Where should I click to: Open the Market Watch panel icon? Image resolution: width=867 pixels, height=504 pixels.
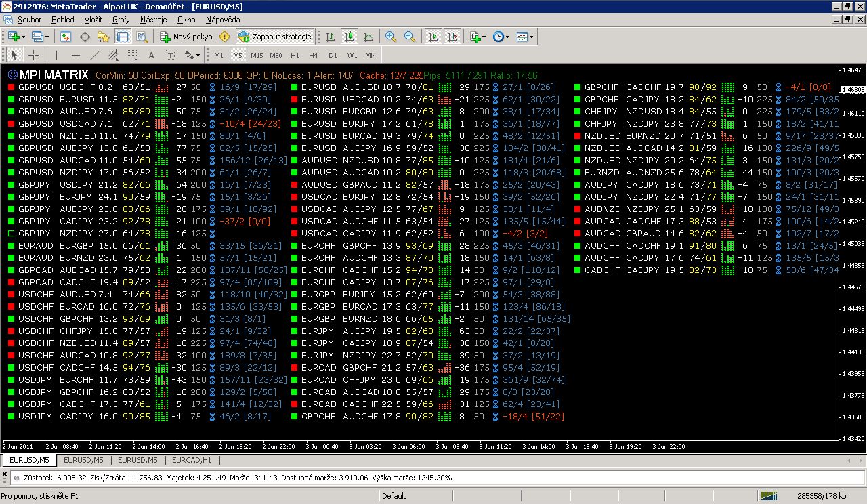[66, 37]
